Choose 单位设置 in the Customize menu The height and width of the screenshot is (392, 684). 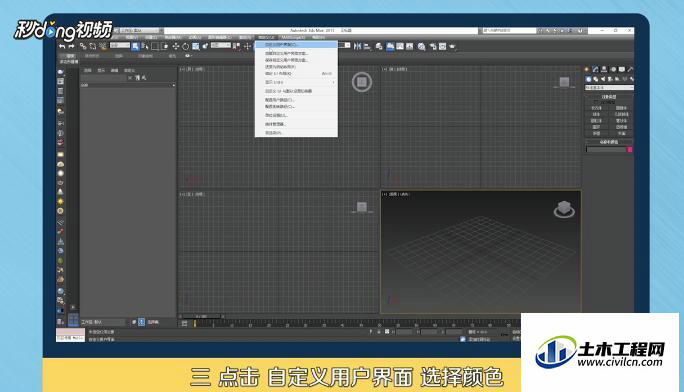click(296, 115)
